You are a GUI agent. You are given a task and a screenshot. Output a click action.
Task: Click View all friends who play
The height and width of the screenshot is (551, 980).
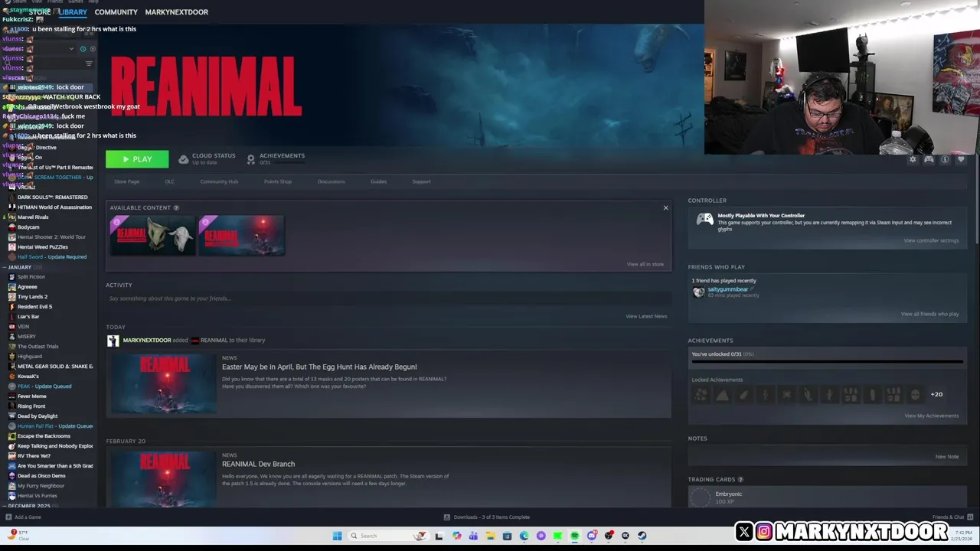pyautogui.click(x=929, y=315)
